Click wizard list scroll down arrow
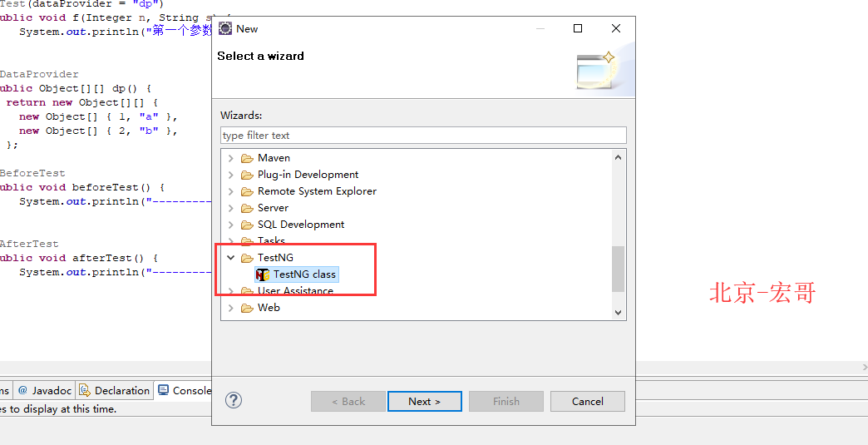868x445 pixels. (x=619, y=313)
